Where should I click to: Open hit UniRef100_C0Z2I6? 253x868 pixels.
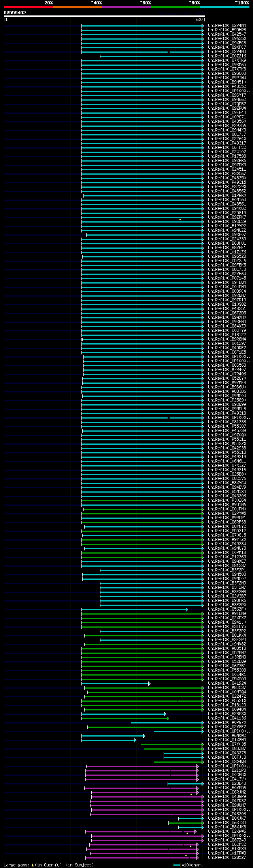coord(227,56)
